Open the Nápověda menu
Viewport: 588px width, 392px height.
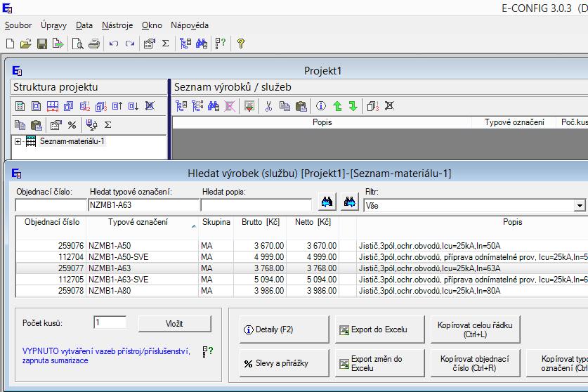pyautogui.click(x=190, y=25)
